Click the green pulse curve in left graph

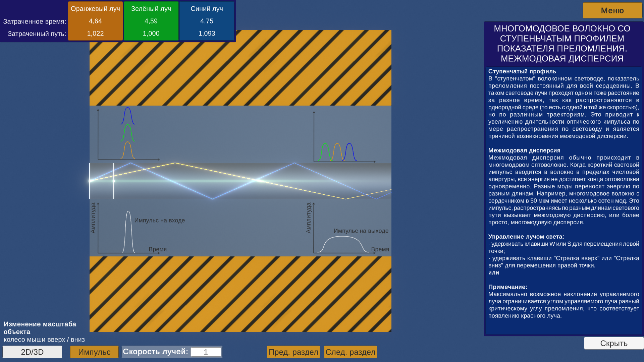(128, 125)
